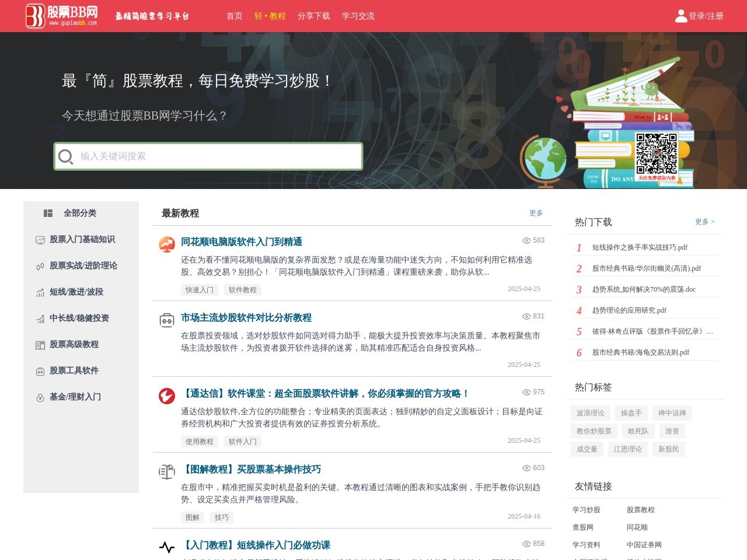Click the 基金/理财入门 sidebar icon
Screen dimensions: 747x560
[40, 397]
